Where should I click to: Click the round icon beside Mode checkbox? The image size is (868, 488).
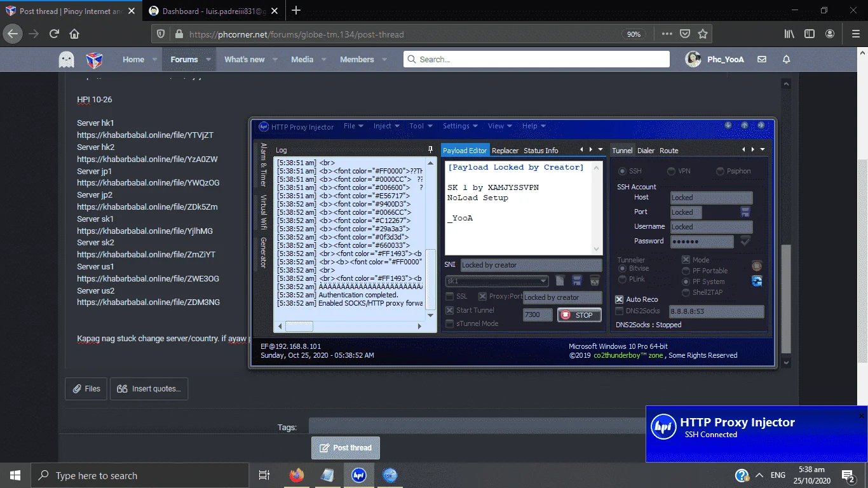pyautogui.click(x=757, y=266)
